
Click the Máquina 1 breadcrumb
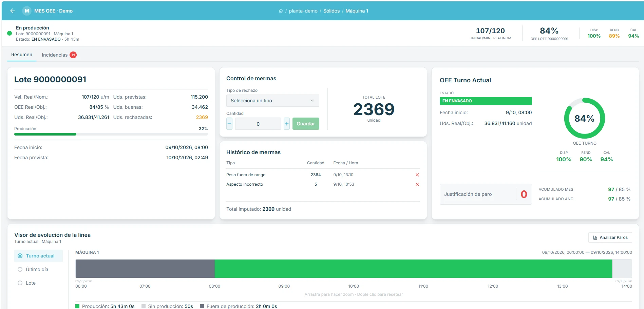pos(357,11)
